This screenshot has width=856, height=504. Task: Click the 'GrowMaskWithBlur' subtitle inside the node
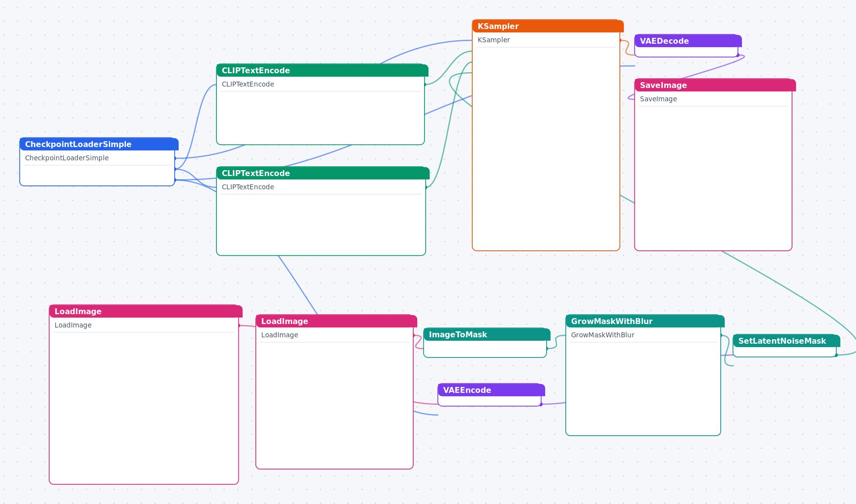coord(603,335)
